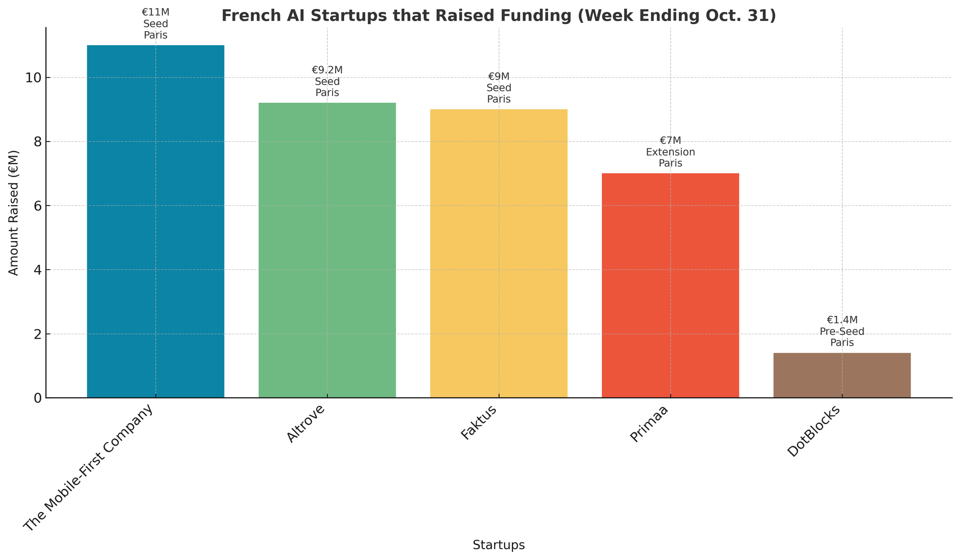Click the brown DotBlocks bar
The height and width of the screenshot is (560, 960).
point(842,375)
